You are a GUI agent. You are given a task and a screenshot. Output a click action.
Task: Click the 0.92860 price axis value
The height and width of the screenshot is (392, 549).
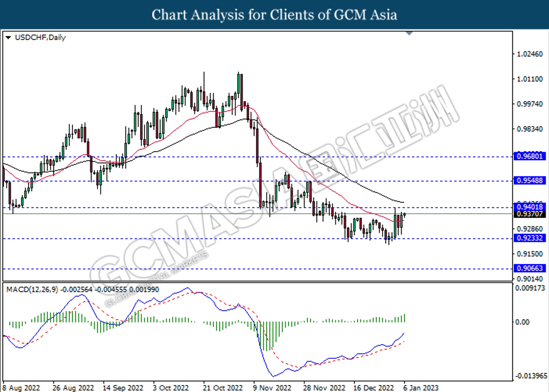pos(530,229)
